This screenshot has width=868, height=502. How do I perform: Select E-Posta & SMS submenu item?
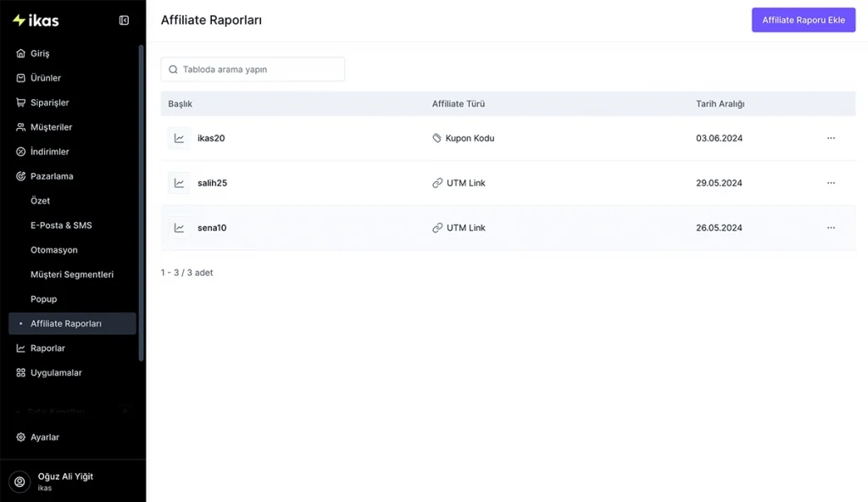tap(61, 226)
